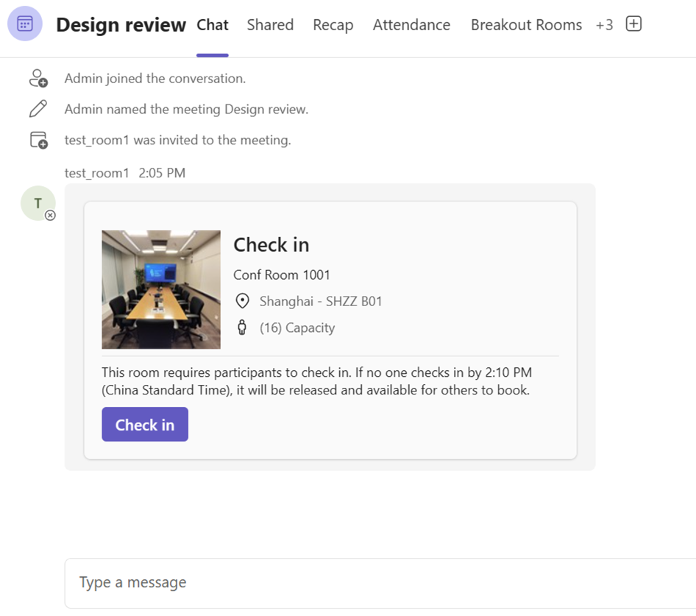Click in the Type a message box

click(380, 583)
